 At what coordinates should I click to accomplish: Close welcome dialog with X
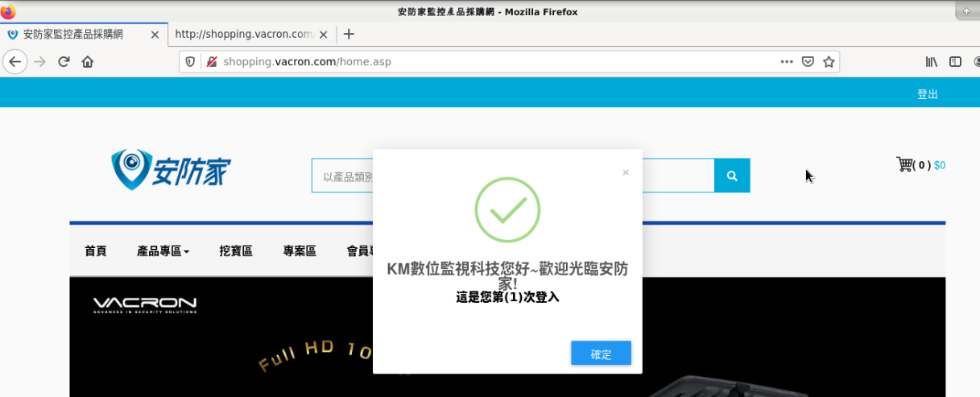click(x=626, y=172)
